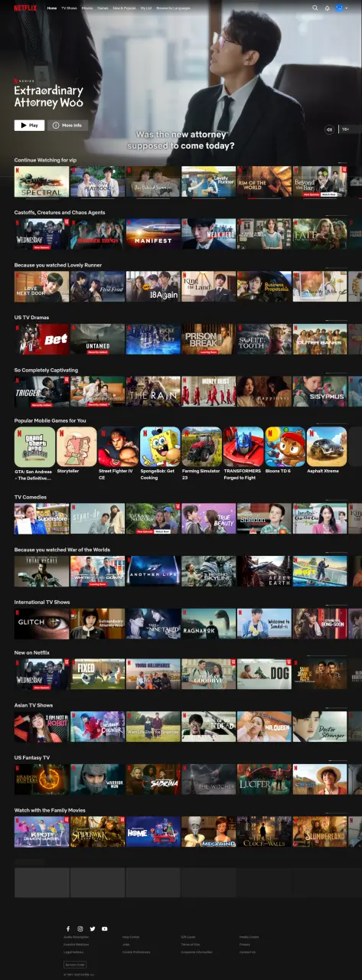Open the Continue Watching for vip row title
The width and height of the screenshot is (362, 980).
click(45, 160)
